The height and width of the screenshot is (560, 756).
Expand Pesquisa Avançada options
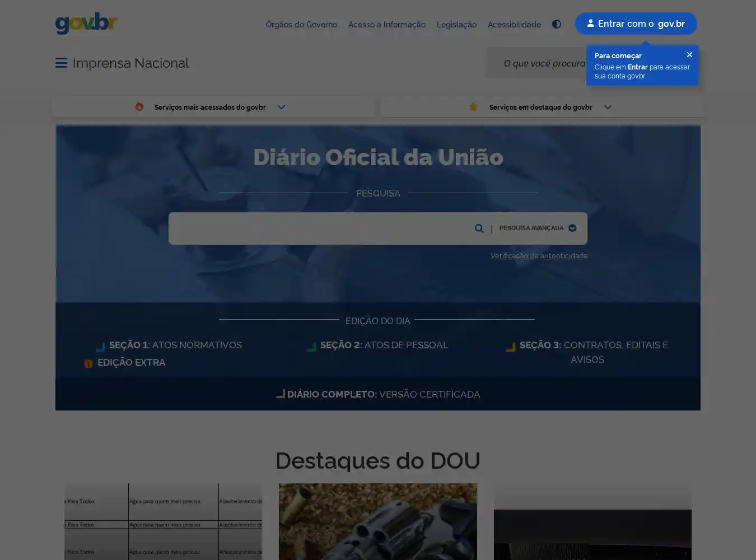click(x=538, y=228)
